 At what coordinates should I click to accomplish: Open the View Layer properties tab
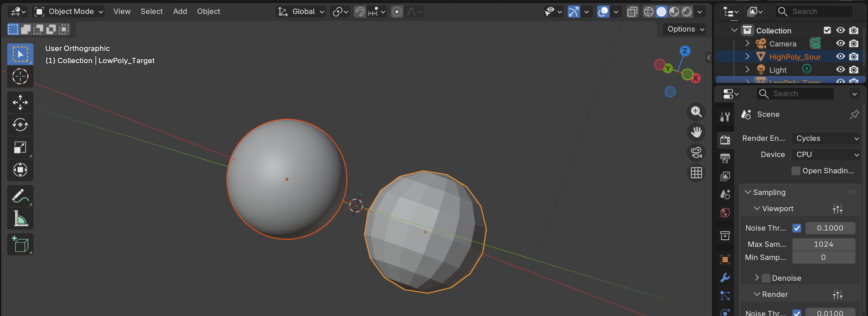point(725,176)
